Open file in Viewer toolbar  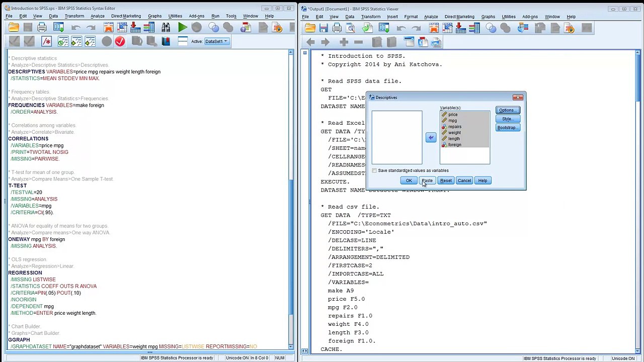(310, 28)
